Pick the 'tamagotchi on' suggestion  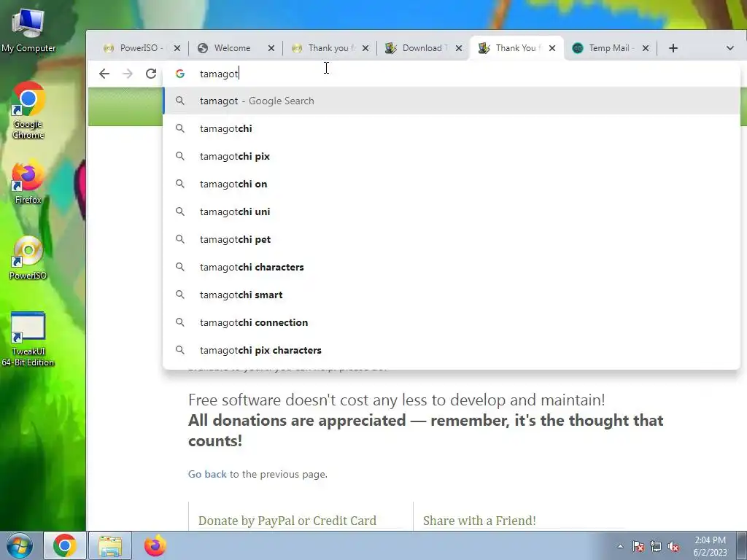click(x=452, y=184)
